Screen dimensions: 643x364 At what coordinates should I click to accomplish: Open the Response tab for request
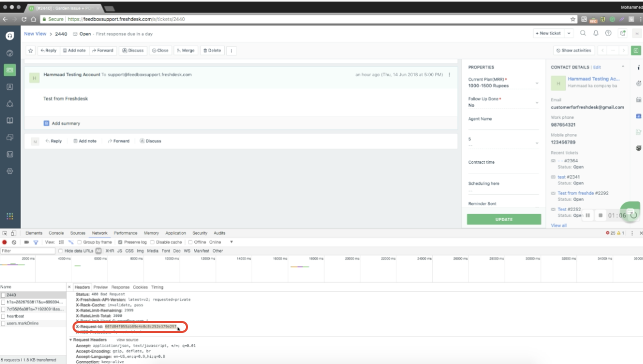pos(120,287)
